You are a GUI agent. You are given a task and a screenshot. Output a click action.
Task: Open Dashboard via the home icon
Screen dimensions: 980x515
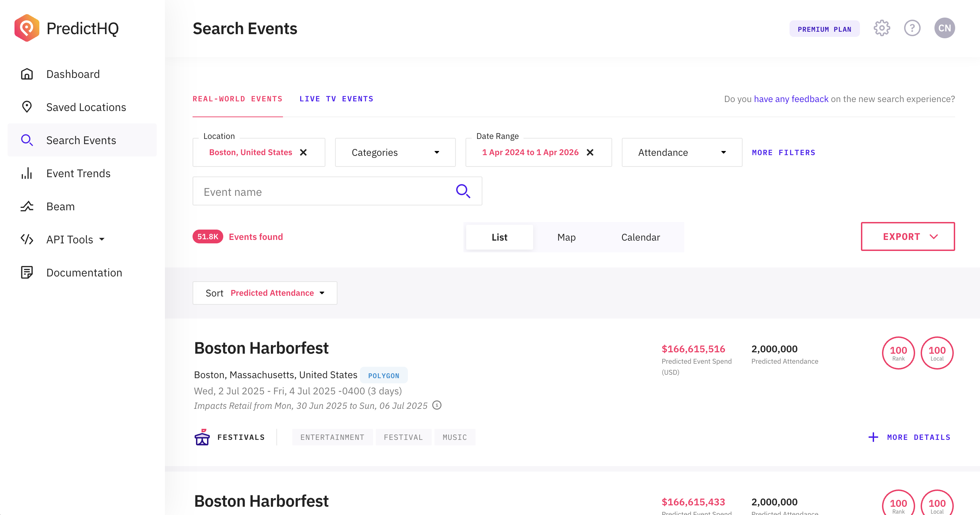tap(27, 74)
